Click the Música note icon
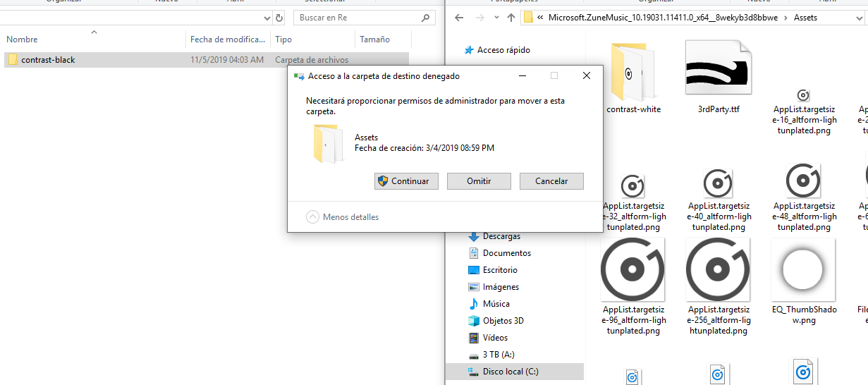Screen dimensions: 868x385 point(474,304)
